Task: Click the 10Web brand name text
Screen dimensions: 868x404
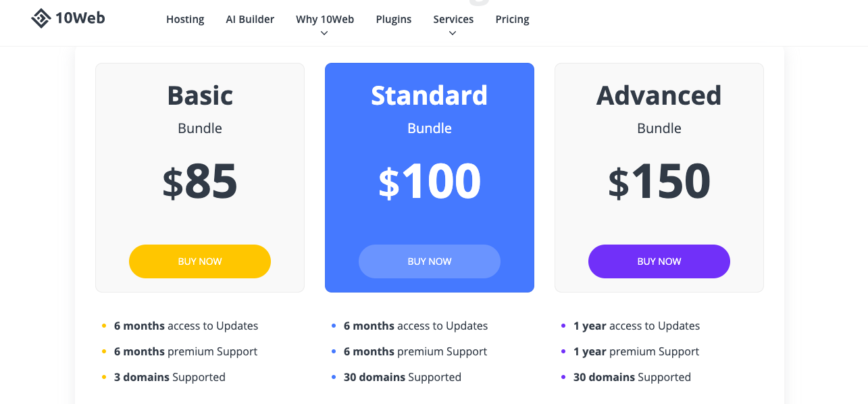Action: tap(80, 18)
